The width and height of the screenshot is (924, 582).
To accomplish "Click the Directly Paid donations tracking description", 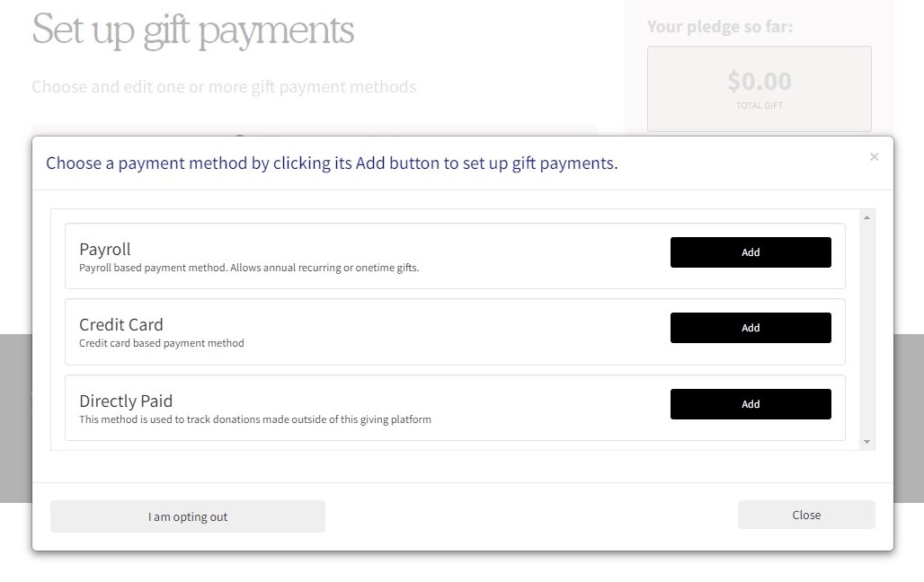I will (255, 419).
